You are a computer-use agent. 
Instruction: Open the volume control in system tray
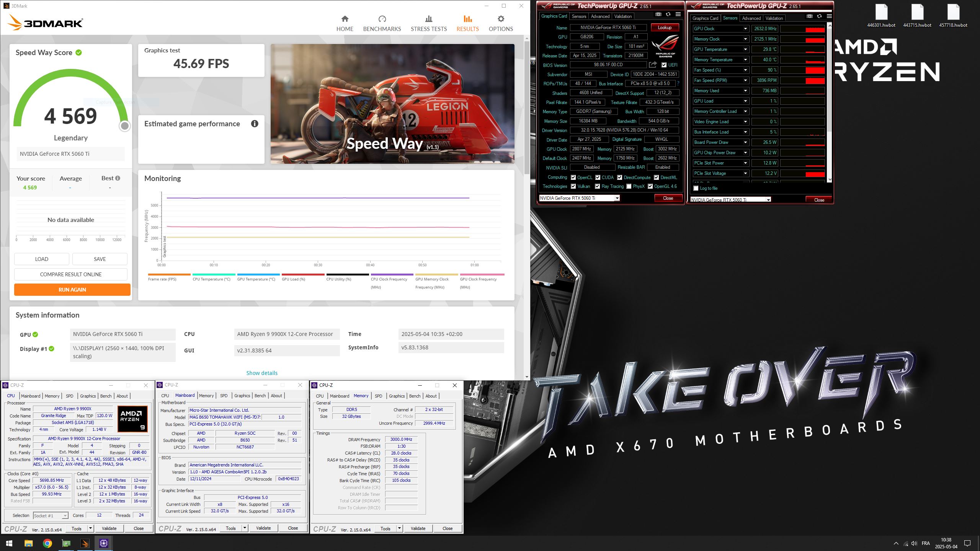[x=914, y=543]
